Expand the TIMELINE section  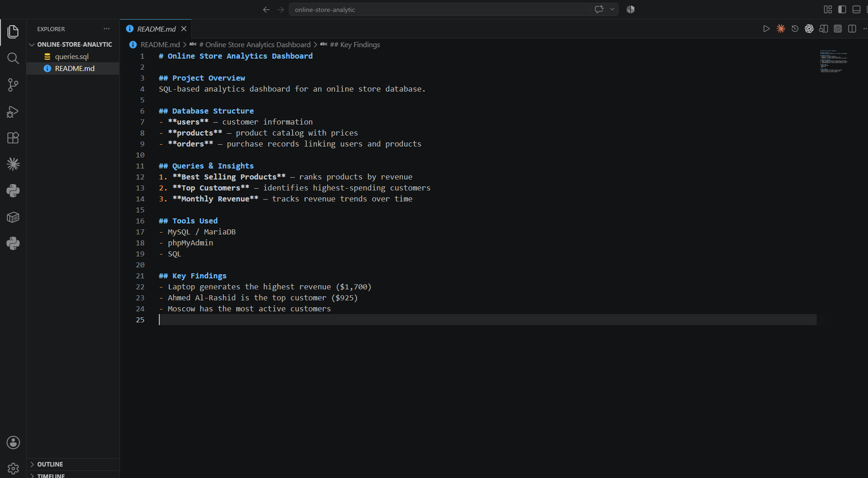click(73, 475)
